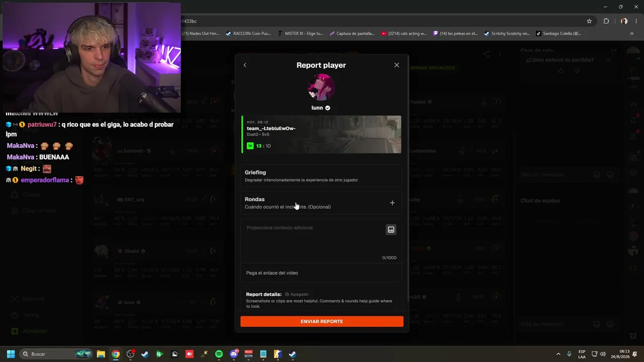Submit with the ENVIAR REPORTE button
Viewport: 644px width, 362px height.
pos(321,321)
